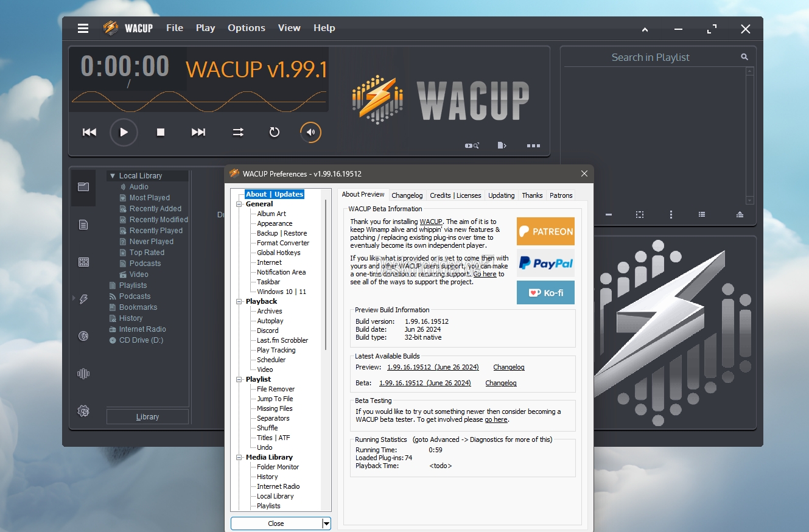Follow the Preview build Changelog link

tap(509, 367)
